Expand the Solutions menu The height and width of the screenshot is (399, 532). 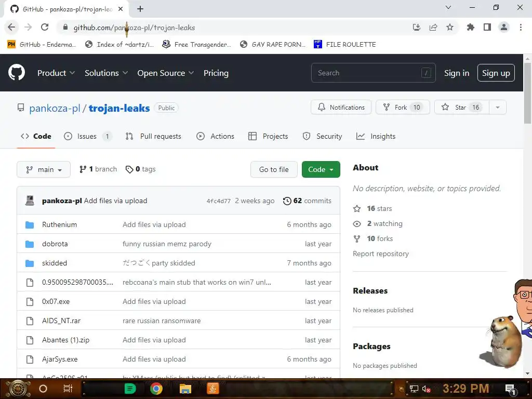[106, 73]
